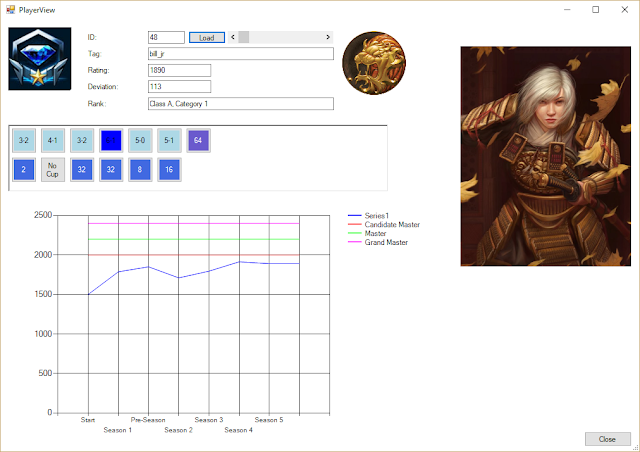The width and height of the screenshot is (640, 452).
Task: Select the 4-1 result tile
Action: [x=53, y=140]
